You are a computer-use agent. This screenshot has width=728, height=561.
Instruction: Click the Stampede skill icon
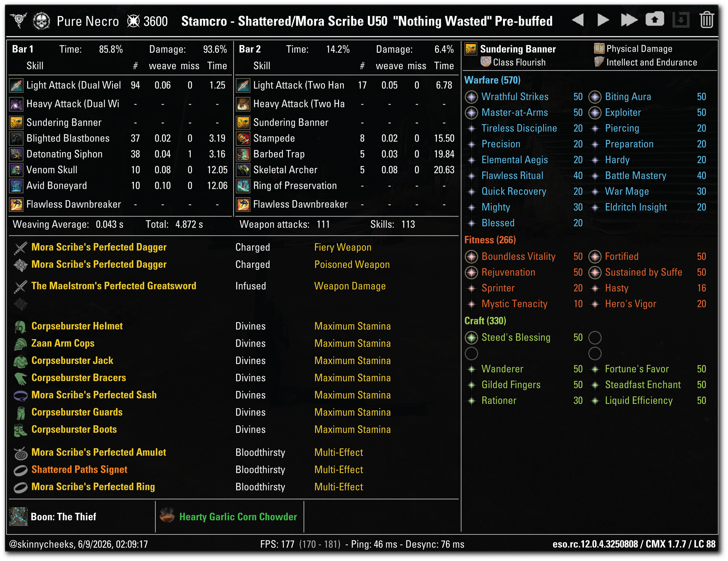click(243, 138)
